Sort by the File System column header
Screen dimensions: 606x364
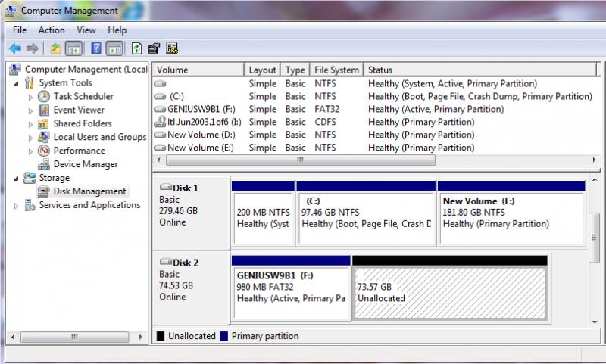[336, 70]
